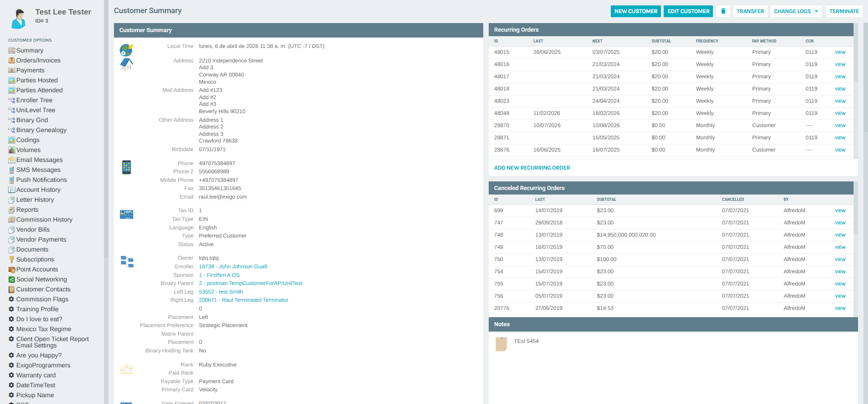Click the Canceled Recurring Orders scrollbar

coord(856,208)
